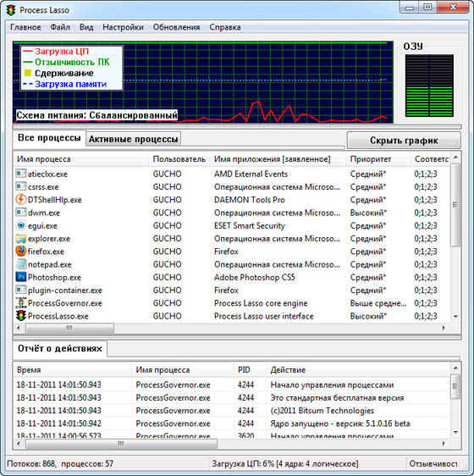474x476 pixels.
Task: Select the DAEMON Tools Pro cell
Action: coord(250,200)
